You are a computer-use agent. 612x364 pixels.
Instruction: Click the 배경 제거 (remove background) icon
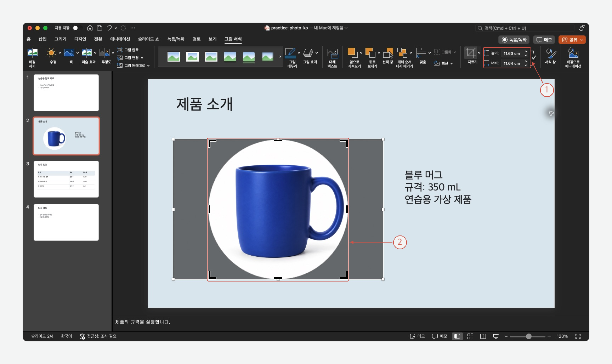[32, 53]
